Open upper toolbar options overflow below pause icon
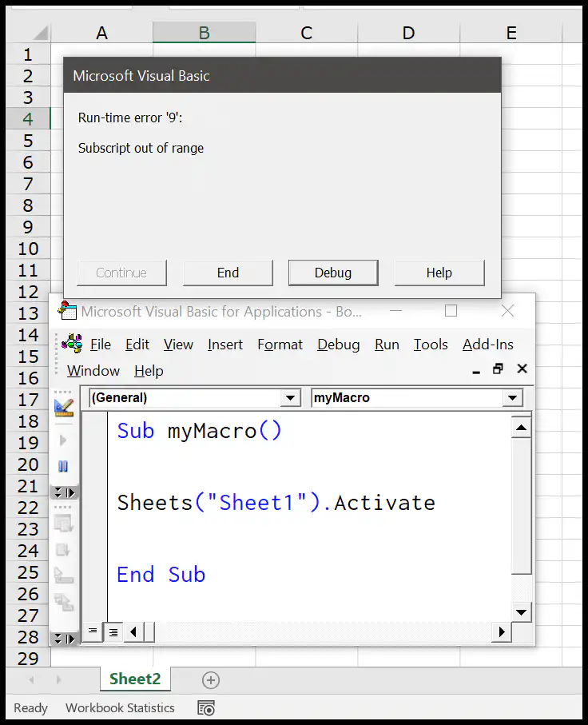 click(64, 492)
